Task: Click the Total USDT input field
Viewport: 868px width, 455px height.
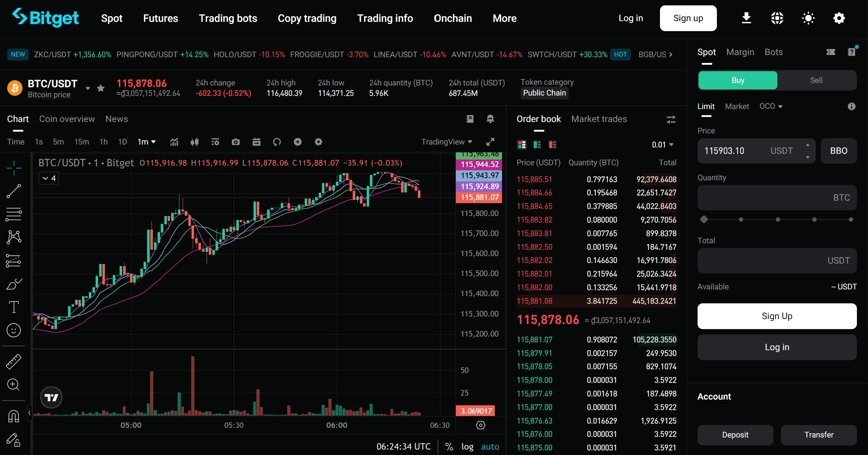Action: pos(777,260)
